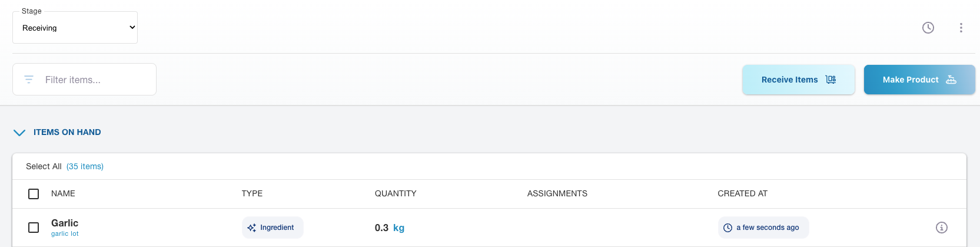980x247 pixels.
Task: Click the cart icon on Receive Items
Action: (x=830, y=80)
